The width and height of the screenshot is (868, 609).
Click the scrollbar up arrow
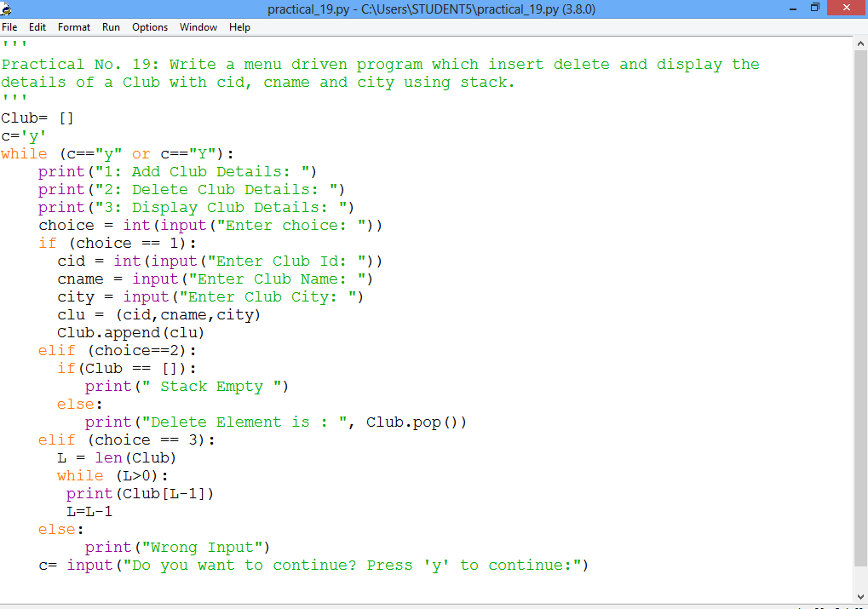(859, 43)
